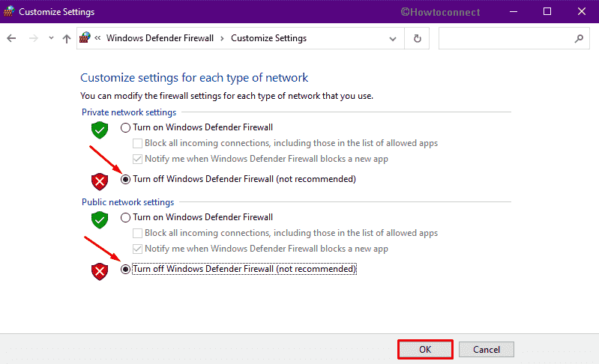
Task: Click the search magnifier icon
Action: [x=580, y=38]
